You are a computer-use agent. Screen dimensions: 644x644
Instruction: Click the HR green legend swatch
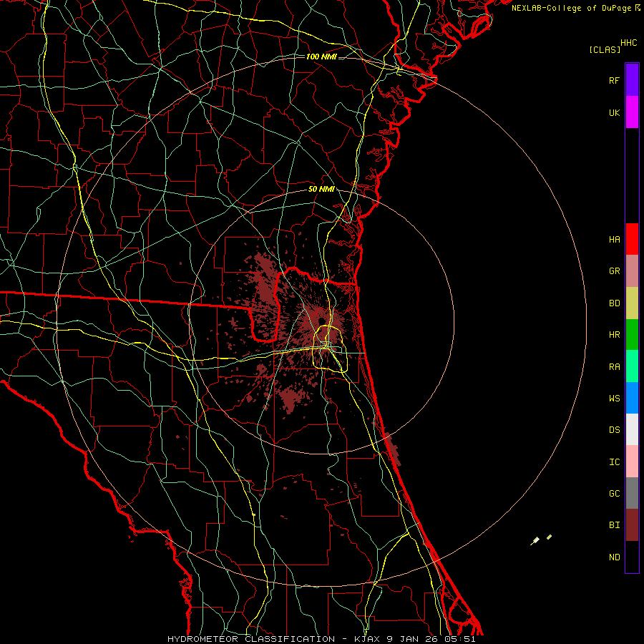632,335
